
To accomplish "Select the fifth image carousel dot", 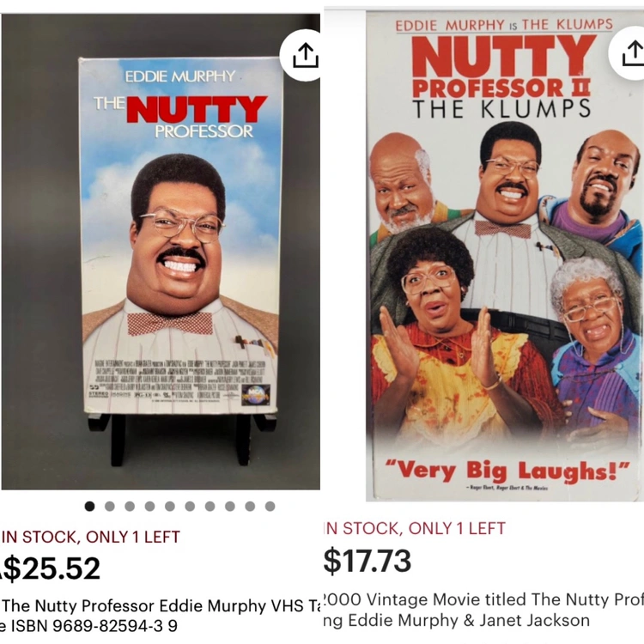I will (170, 507).
